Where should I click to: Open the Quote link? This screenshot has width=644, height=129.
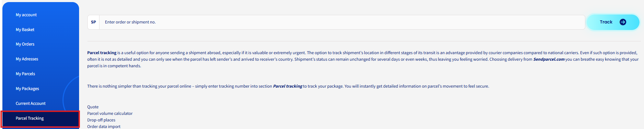pos(93,107)
